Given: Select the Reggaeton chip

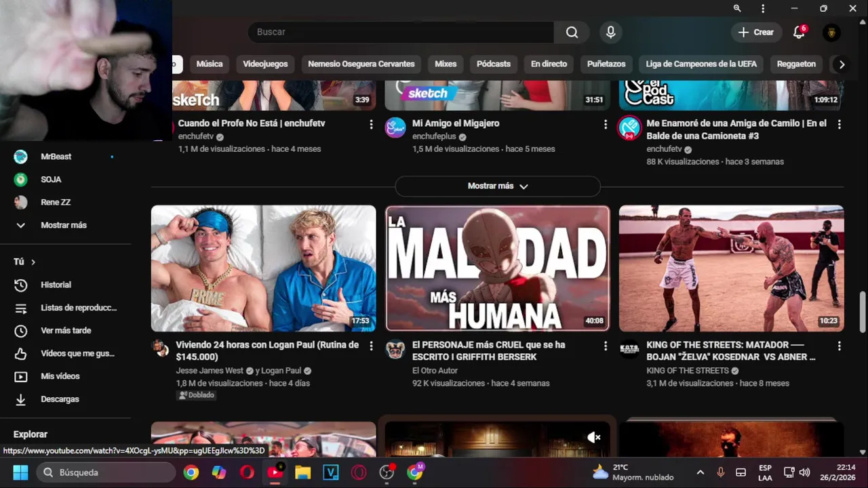Looking at the screenshot, I should click(796, 64).
